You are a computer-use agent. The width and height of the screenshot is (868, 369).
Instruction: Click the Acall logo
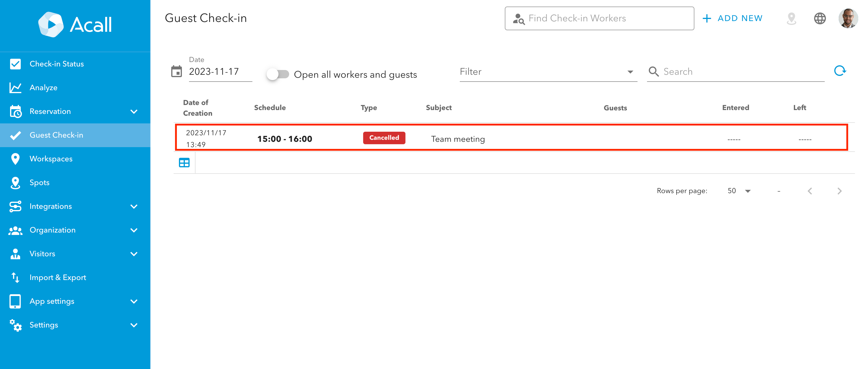[x=75, y=24]
